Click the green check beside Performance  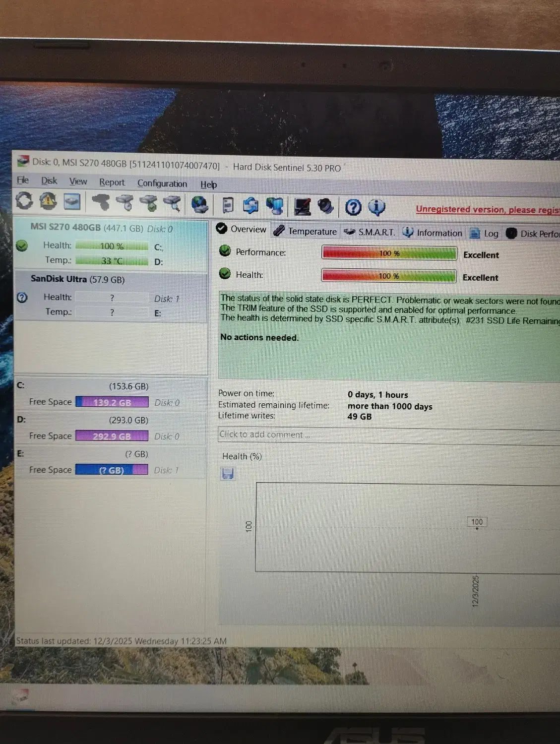point(225,251)
